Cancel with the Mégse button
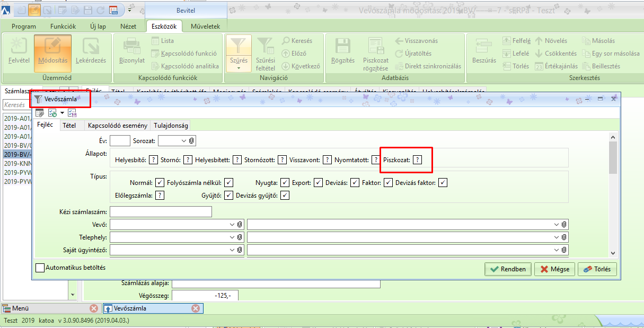Screen dimensions: 644x328 coord(554,269)
